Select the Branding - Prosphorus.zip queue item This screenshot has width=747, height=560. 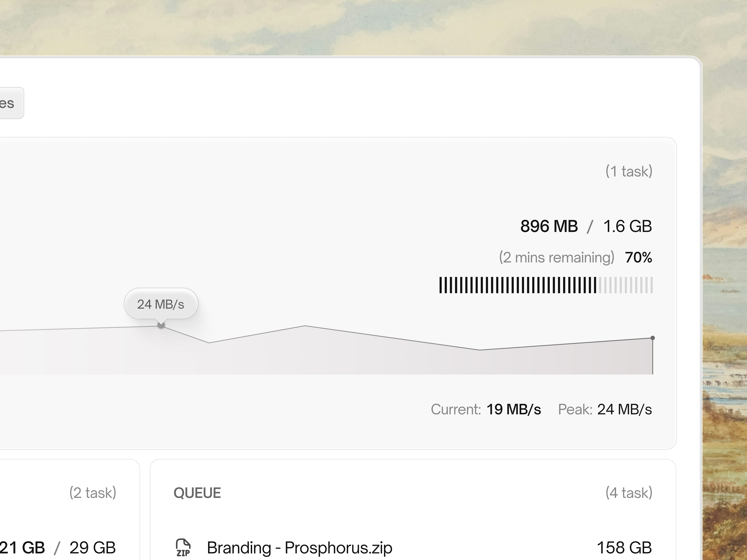pyautogui.click(x=300, y=548)
